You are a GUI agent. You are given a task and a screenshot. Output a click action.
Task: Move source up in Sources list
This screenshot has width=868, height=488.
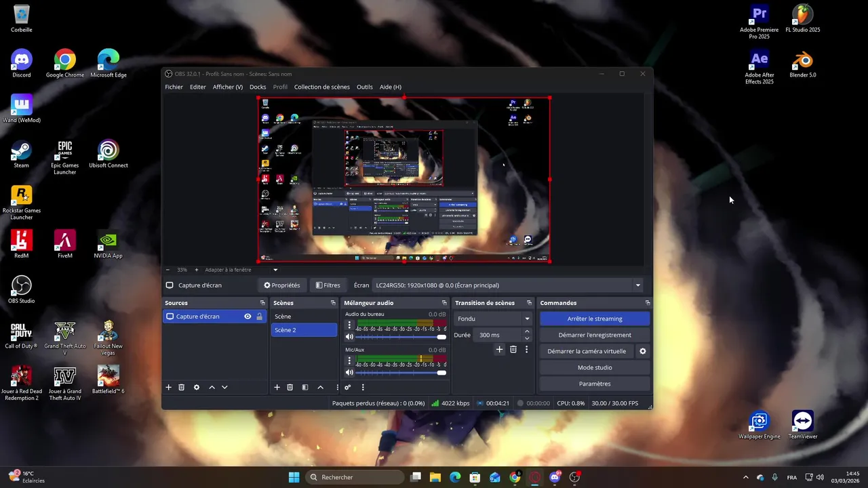pyautogui.click(x=212, y=387)
